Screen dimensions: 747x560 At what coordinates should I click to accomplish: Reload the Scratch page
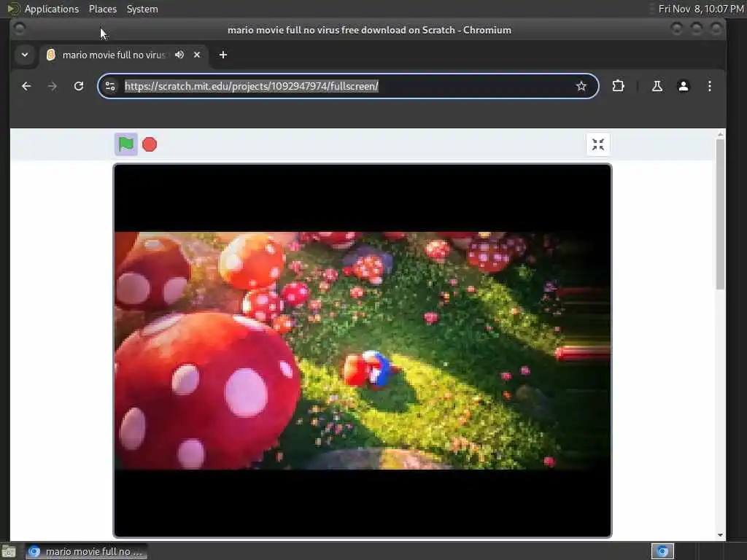(x=79, y=86)
